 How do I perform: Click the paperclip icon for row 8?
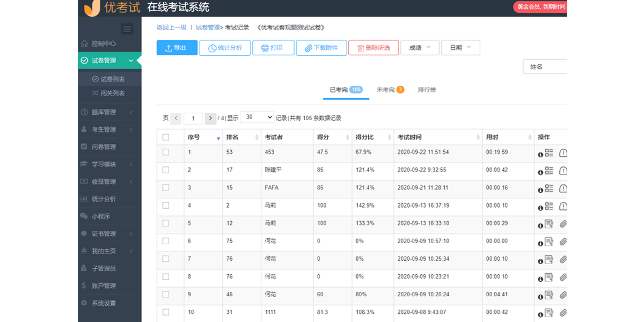tap(563, 277)
